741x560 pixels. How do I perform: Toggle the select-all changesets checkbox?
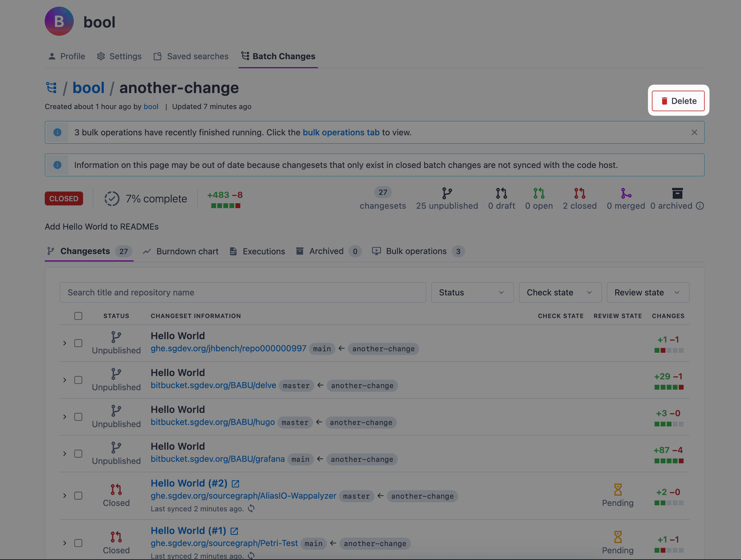click(78, 316)
